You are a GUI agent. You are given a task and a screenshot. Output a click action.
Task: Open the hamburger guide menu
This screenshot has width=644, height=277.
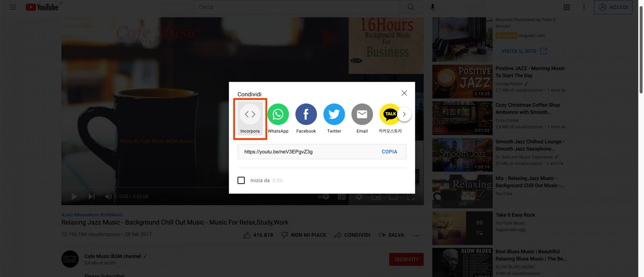tap(13, 7)
